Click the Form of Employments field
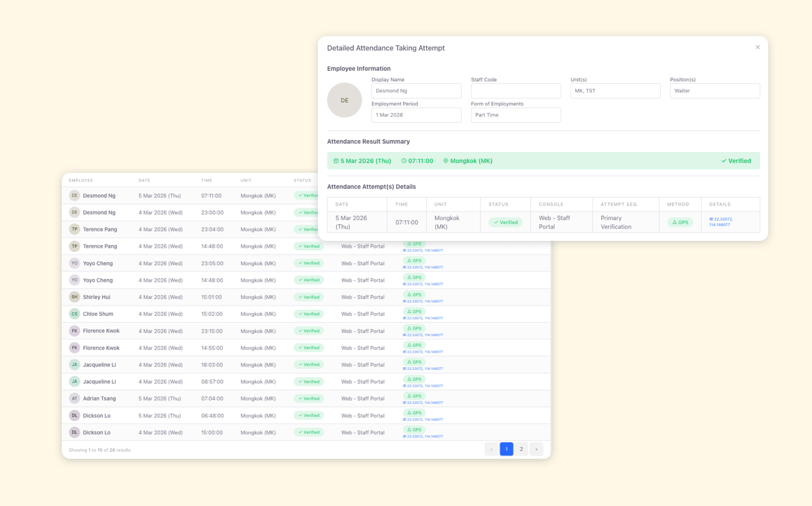812x506 pixels. click(x=516, y=115)
